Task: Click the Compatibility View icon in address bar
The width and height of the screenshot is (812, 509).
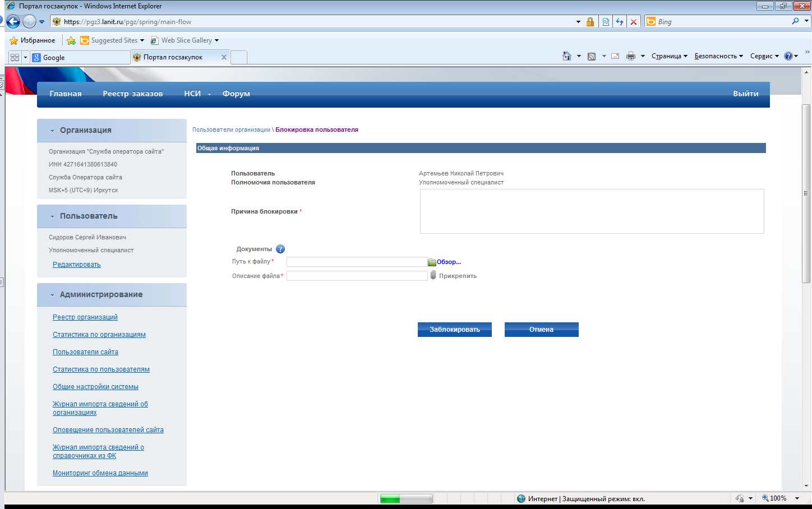Action: [x=606, y=22]
